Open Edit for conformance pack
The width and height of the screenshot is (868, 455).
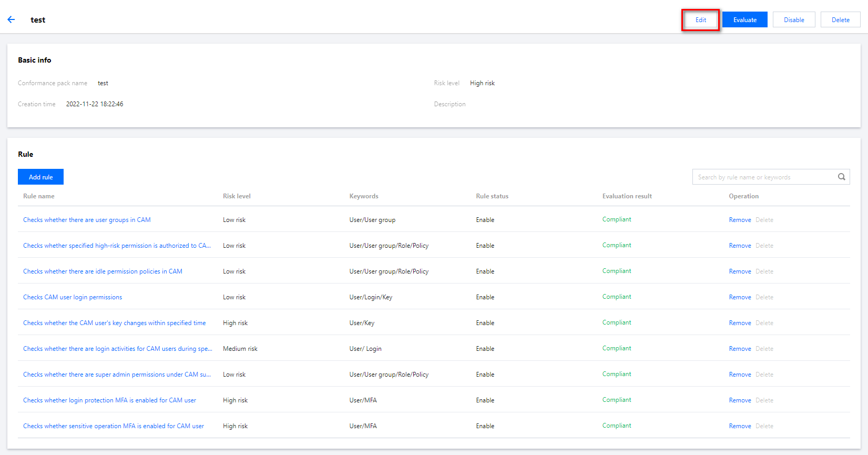[701, 20]
